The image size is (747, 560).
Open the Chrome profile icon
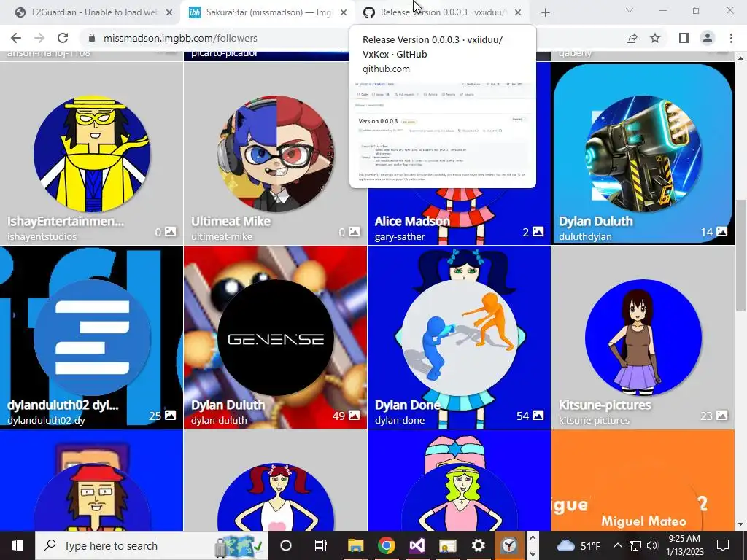coord(708,38)
